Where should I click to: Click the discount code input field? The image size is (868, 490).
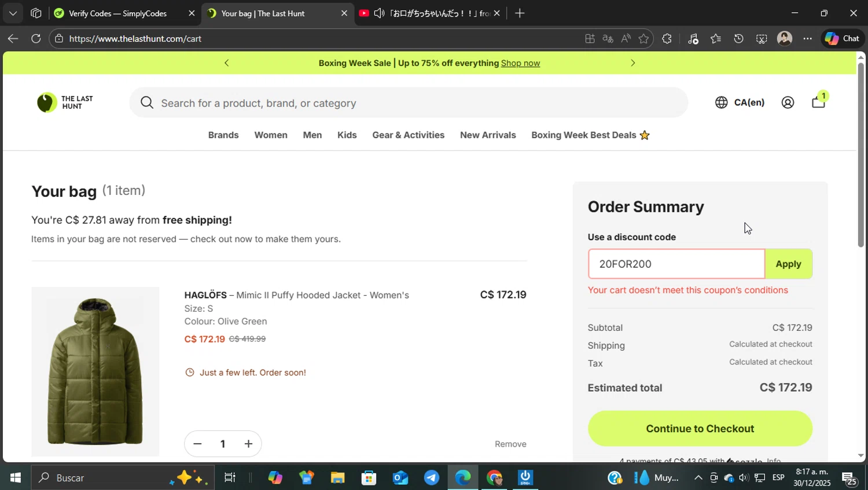pyautogui.click(x=676, y=264)
